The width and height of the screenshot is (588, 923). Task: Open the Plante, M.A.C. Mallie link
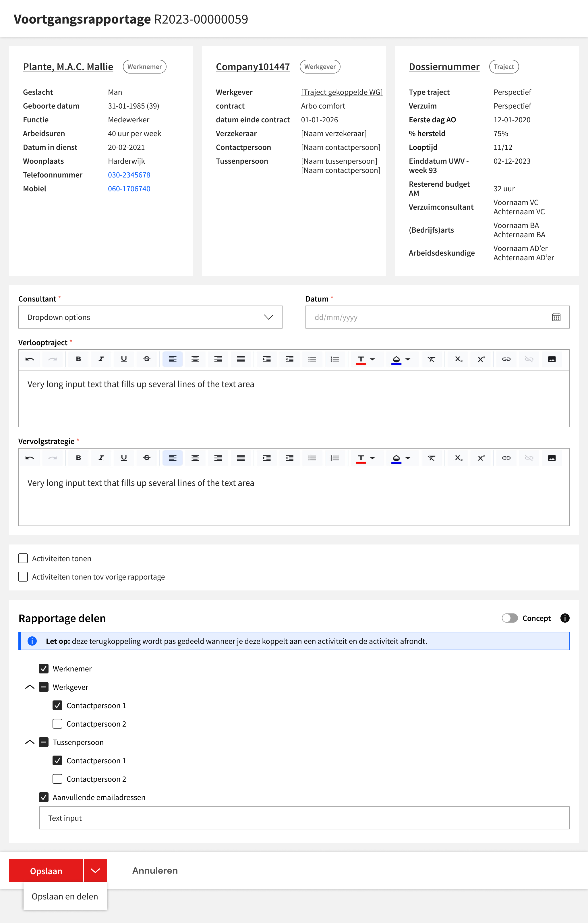pos(68,67)
